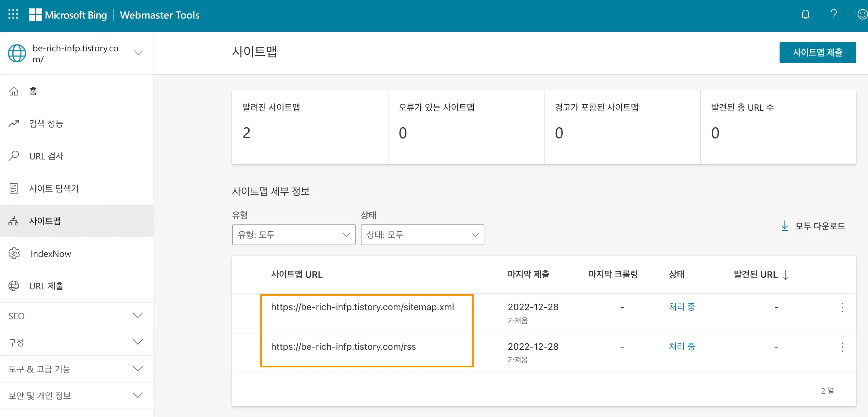Open URL 검사 in the sidebar
This screenshot has height=417, width=868.
[46, 156]
